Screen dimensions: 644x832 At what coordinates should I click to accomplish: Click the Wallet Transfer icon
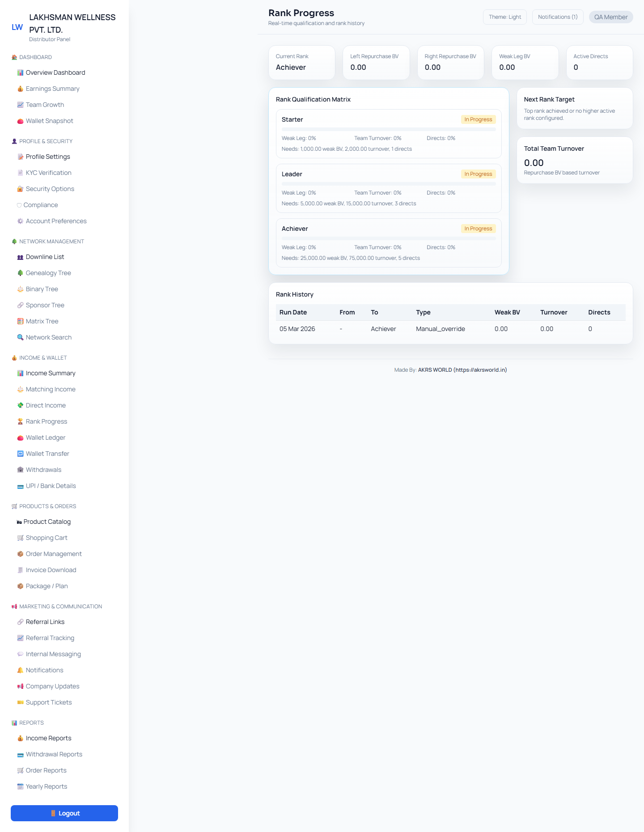coord(20,454)
